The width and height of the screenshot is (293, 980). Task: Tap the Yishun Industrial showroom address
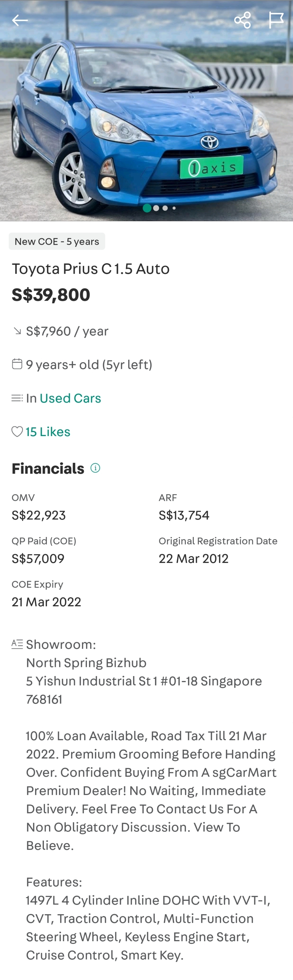point(144,681)
